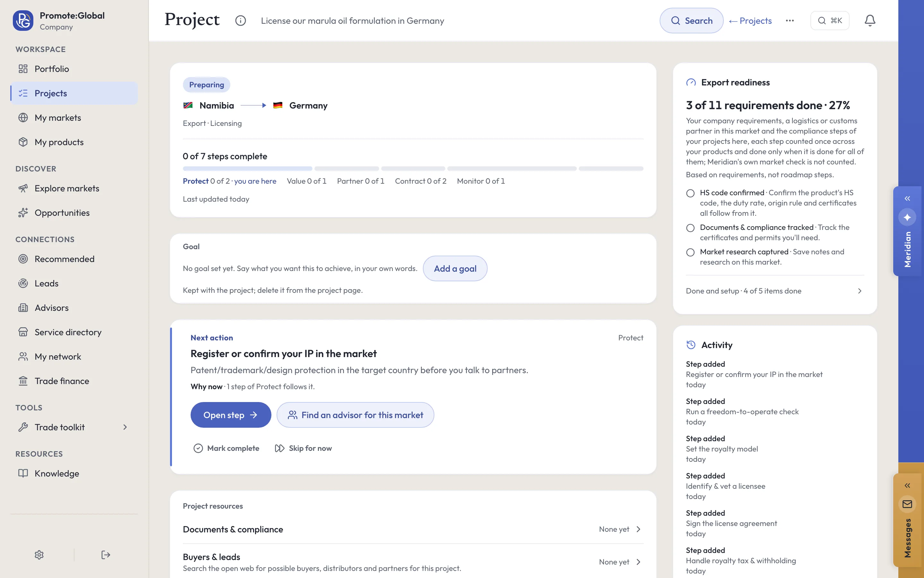Toggle Documents & compliance tracked circle
The height and width of the screenshot is (578, 924).
coord(690,228)
